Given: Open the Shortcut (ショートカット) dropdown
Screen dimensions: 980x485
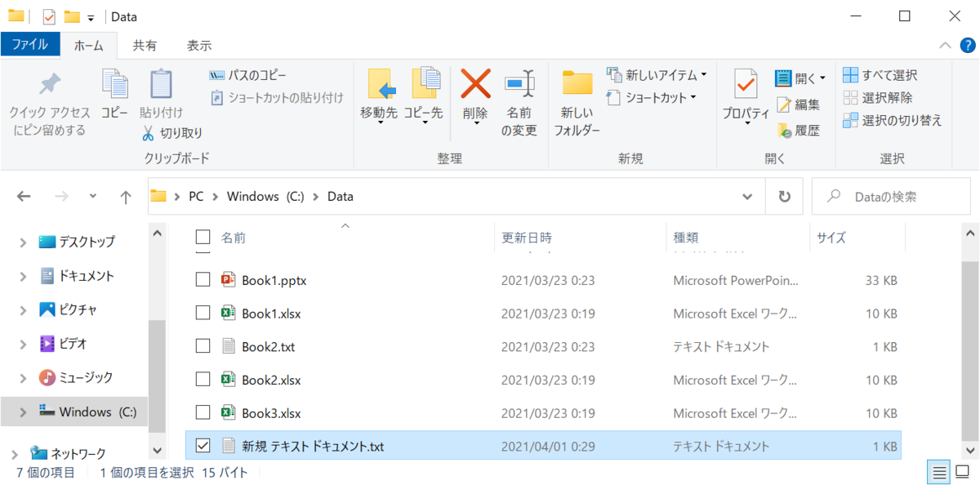Looking at the screenshot, I should [652, 97].
